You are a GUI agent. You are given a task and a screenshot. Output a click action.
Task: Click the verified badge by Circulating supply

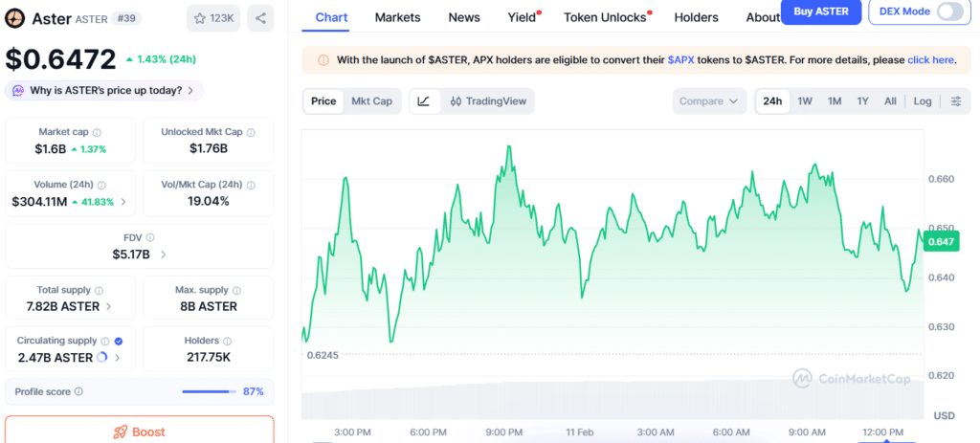[x=119, y=342]
